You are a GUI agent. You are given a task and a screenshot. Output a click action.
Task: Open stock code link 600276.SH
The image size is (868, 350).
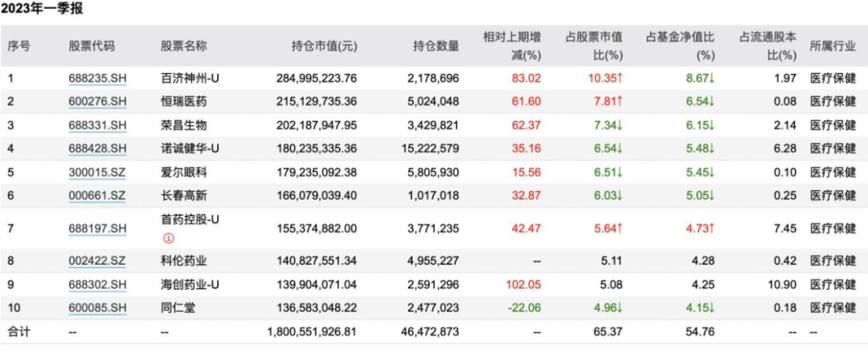point(97,101)
